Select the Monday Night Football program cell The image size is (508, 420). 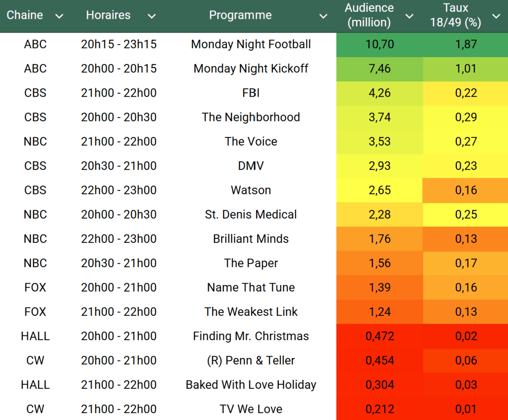(x=251, y=44)
